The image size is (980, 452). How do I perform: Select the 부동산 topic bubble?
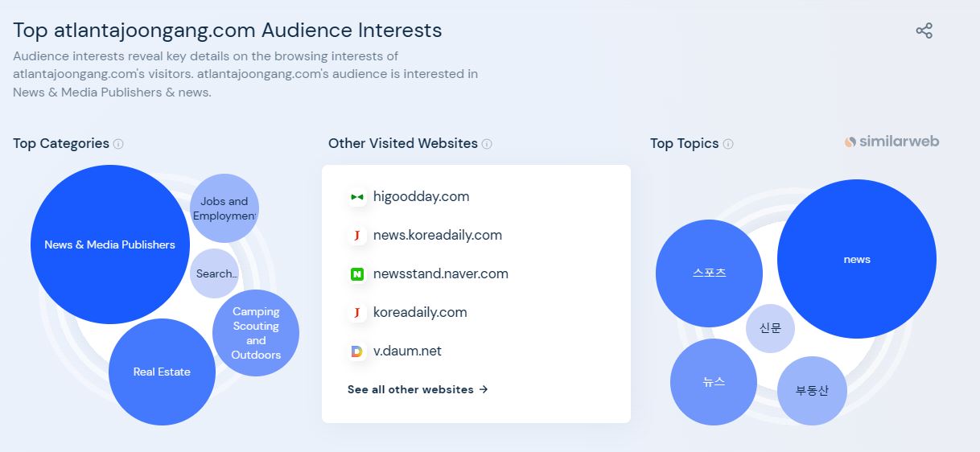[812, 391]
